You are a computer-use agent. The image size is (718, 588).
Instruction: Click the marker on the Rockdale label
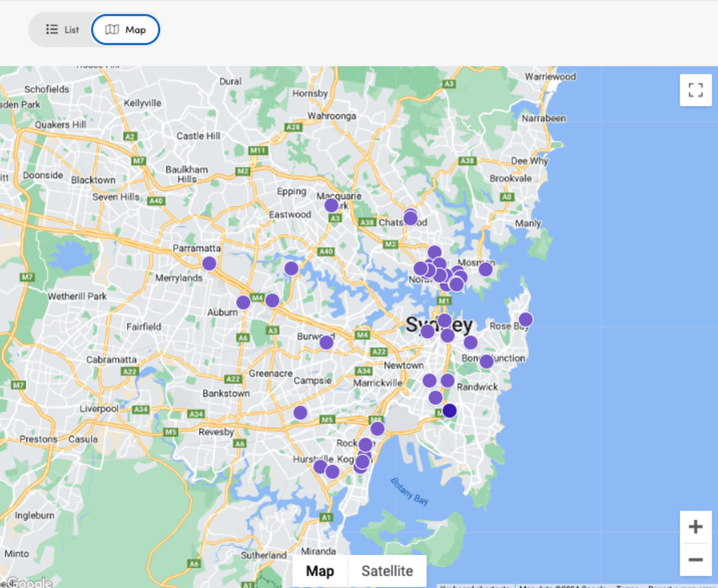point(365,444)
